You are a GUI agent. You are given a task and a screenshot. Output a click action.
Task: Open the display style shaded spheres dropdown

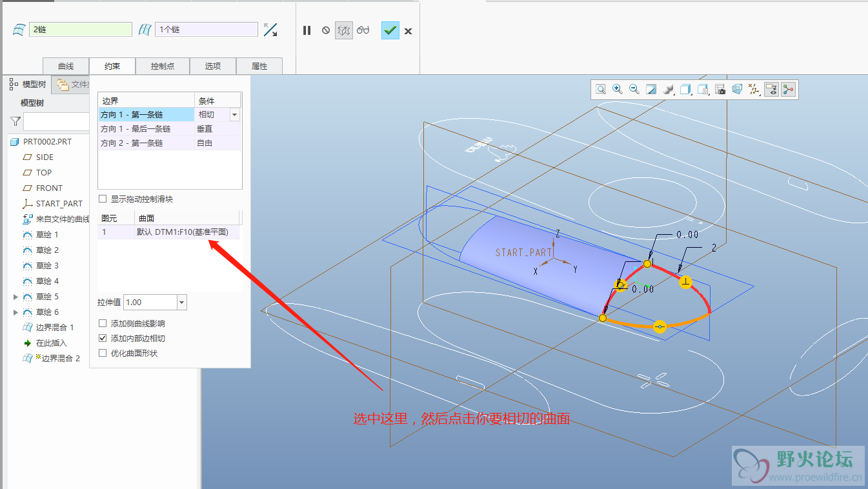(669, 90)
